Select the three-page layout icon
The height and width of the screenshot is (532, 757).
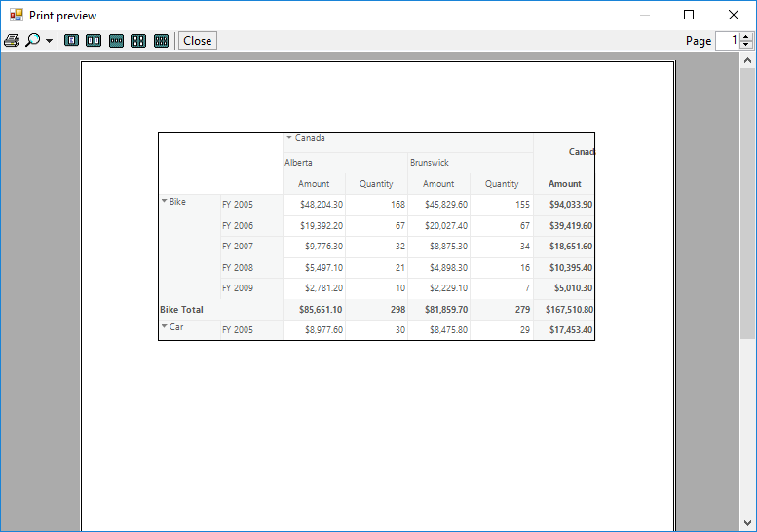click(116, 41)
